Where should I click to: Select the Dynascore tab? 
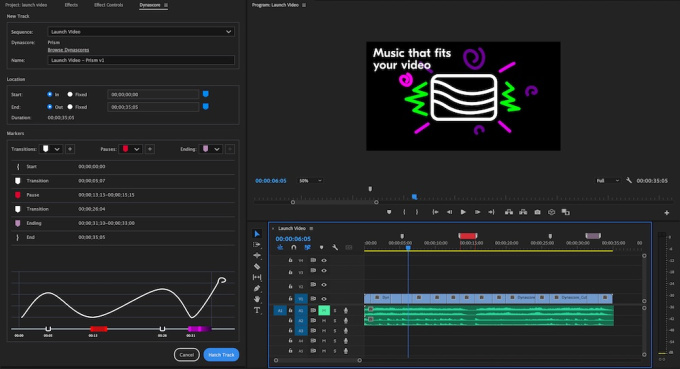click(x=150, y=5)
